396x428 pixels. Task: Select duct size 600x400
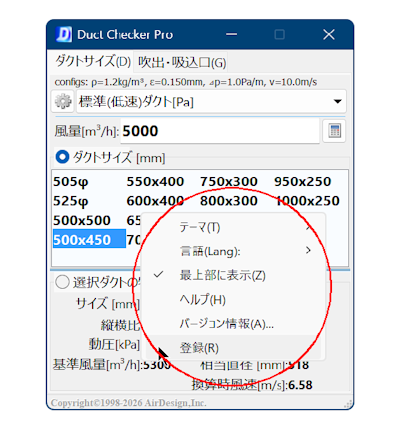coord(155,201)
